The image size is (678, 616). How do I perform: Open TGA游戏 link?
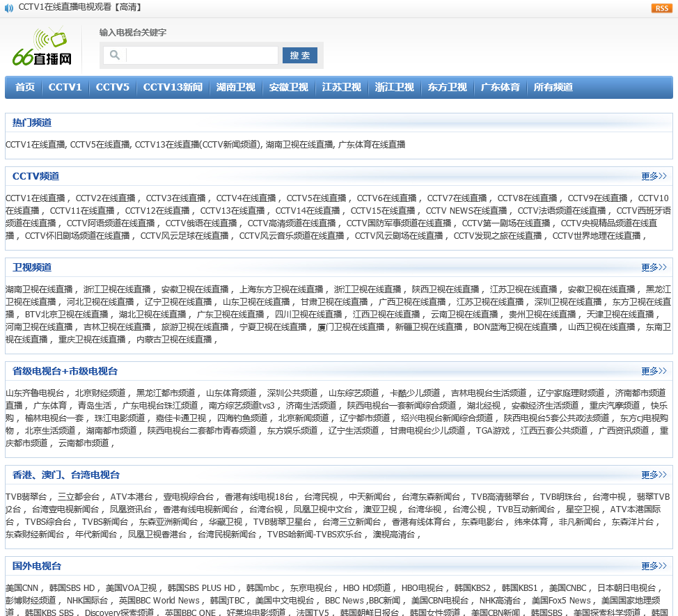[493, 431]
